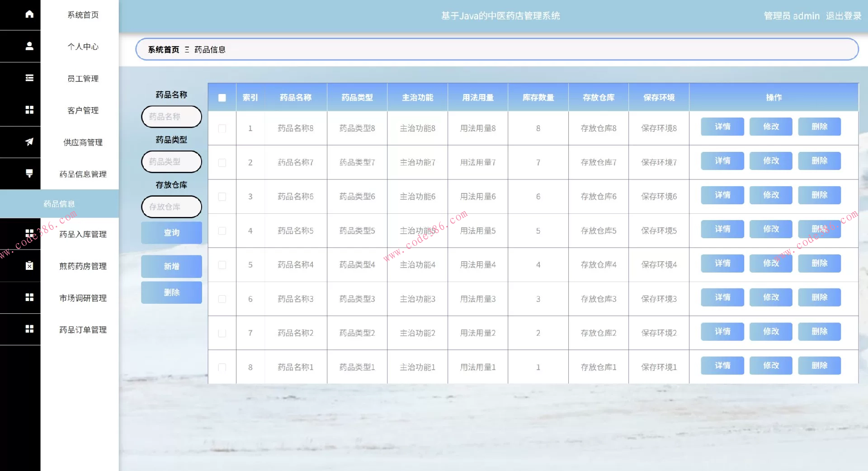Screen dimensions: 868x471
Task: Click the clipboard icon beside 煎药药房管理
Action: tap(29, 266)
